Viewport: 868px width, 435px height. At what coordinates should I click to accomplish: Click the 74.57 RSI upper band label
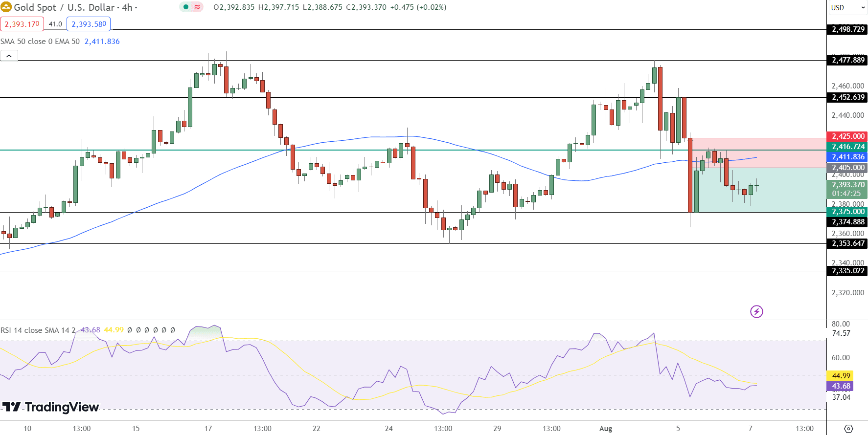pyautogui.click(x=841, y=333)
